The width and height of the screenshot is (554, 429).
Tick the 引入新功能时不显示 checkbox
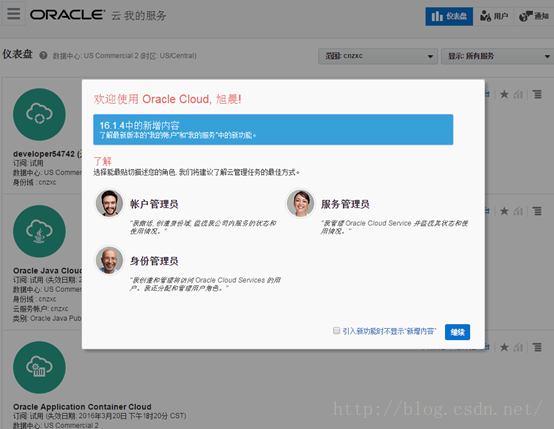(336, 330)
